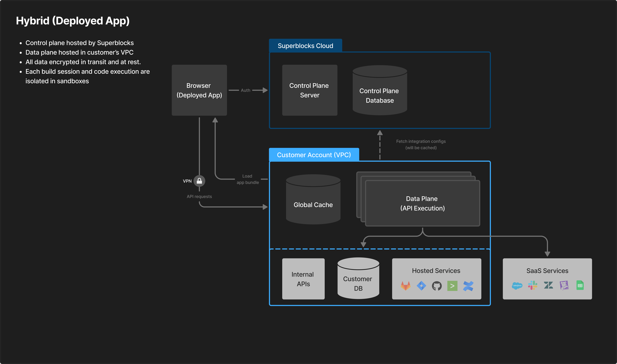The width and height of the screenshot is (617, 364).
Task: Click the Internal APIs box
Action: pos(303,279)
